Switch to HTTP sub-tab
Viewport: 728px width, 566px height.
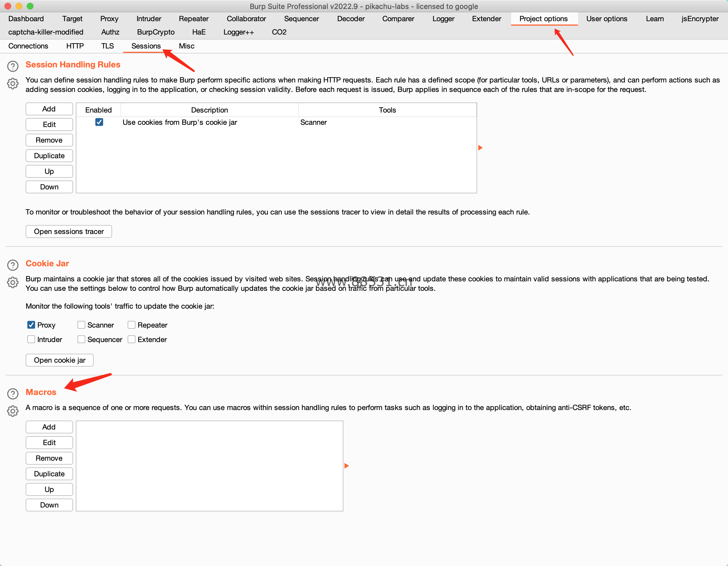point(75,46)
